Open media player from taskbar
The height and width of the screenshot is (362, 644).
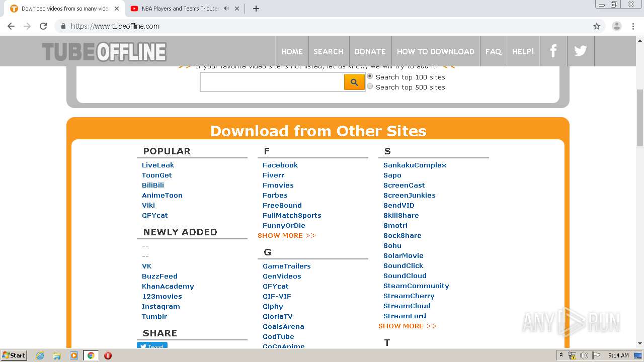[74, 355]
